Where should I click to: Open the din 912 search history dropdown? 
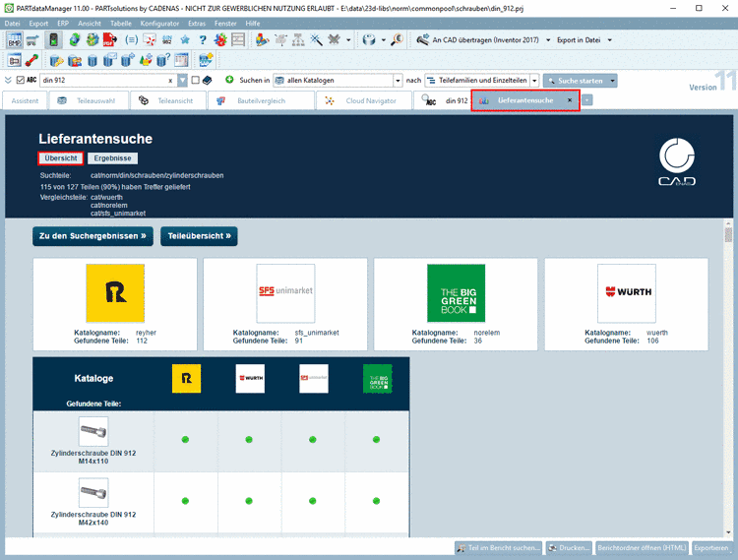pos(183,81)
